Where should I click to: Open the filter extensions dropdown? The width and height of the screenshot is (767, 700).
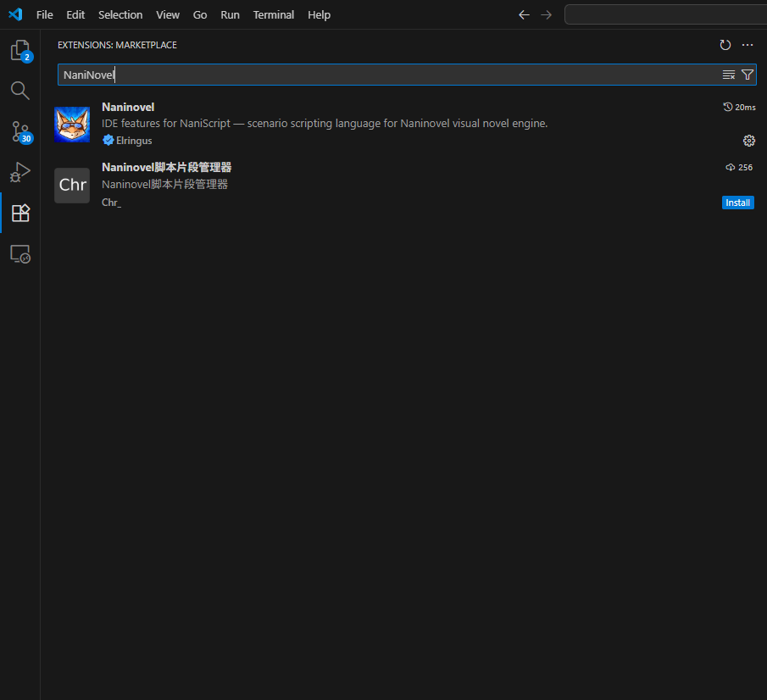(x=747, y=75)
